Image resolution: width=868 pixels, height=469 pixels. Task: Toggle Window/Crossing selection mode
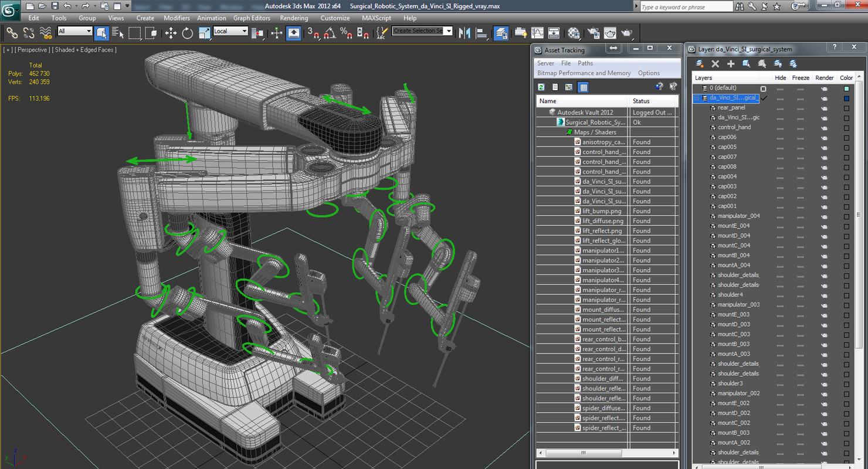click(x=151, y=33)
